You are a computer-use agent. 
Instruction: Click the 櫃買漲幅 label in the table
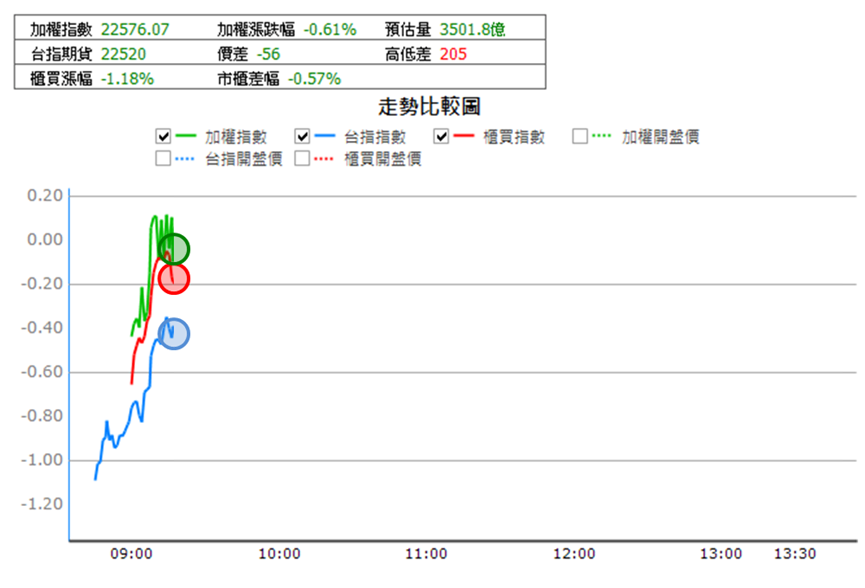pos(61,79)
